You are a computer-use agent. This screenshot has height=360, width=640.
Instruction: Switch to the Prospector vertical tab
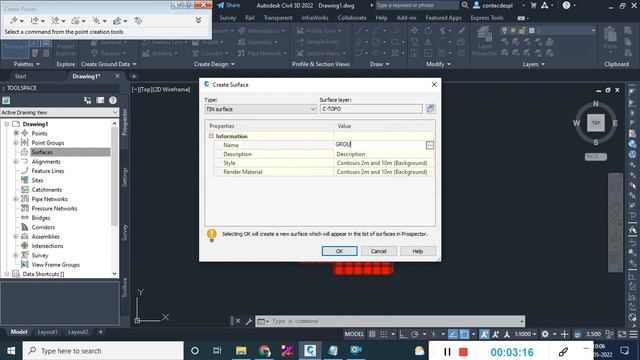[x=125, y=122]
